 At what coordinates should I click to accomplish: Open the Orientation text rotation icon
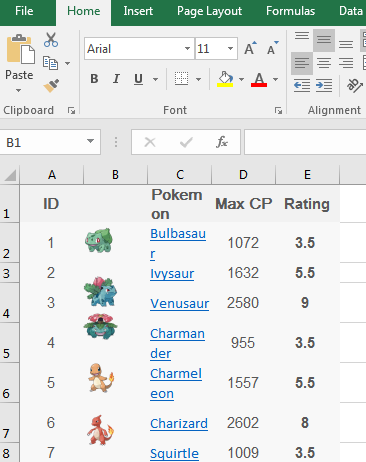(354, 86)
